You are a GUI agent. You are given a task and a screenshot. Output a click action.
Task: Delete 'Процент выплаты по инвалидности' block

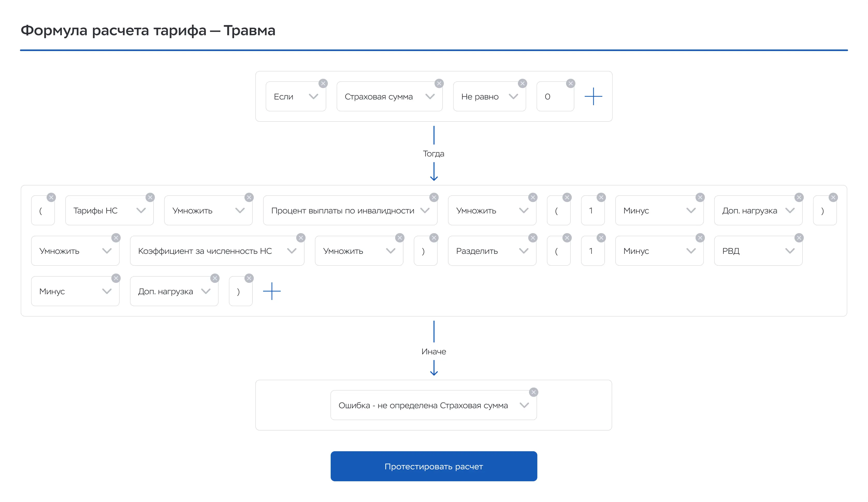(434, 197)
